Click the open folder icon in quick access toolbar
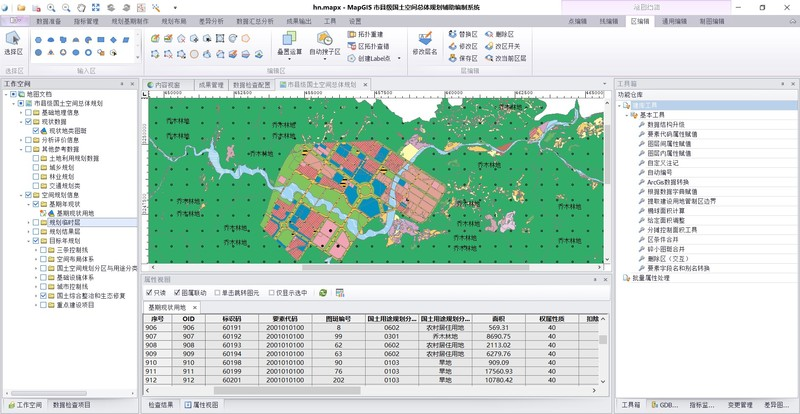Image resolution: width=800 pixels, height=414 pixels. pos(21,8)
